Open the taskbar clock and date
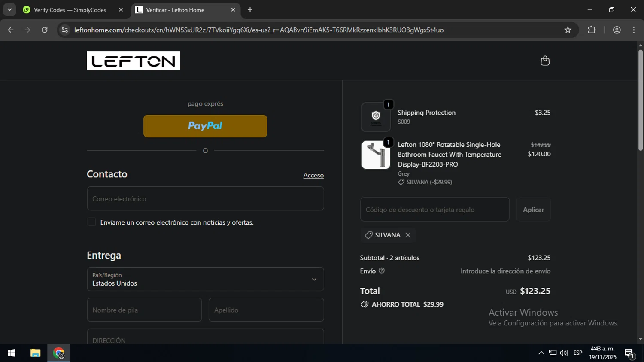Viewport: 644px width, 362px height. pyautogui.click(x=602, y=353)
